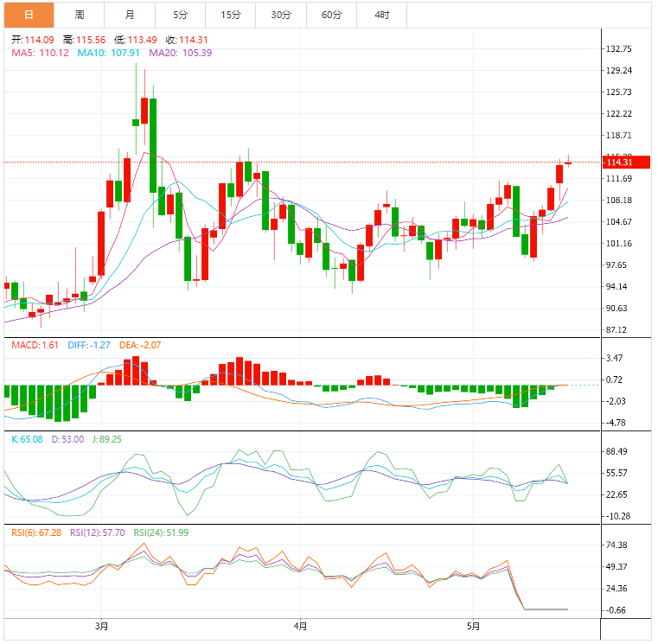Select the 60分 timeframe tab
Viewport: 658px width, 644px height.
click(x=331, y=15)
